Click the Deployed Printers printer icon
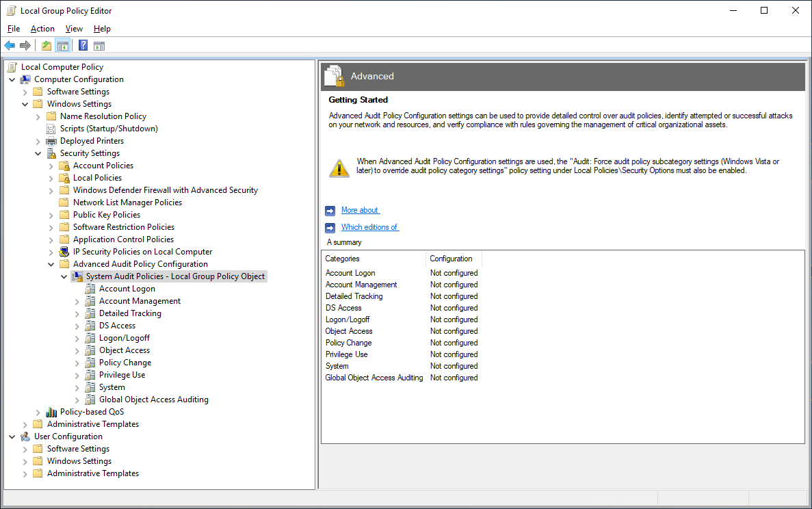812x509 pixels. 51,141
